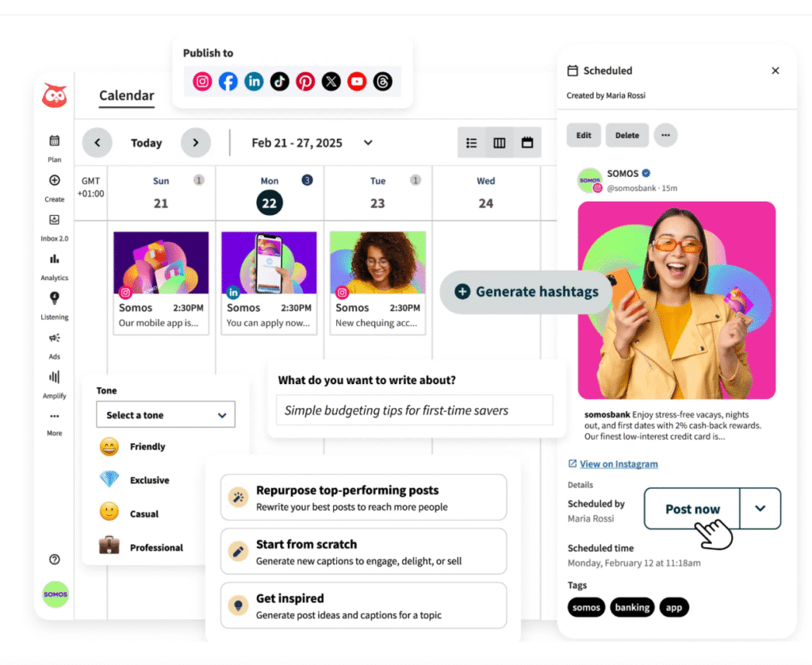Click the Ads megaphone icon
This screenshot has height=665, width=812.
(x=55, y=338)
